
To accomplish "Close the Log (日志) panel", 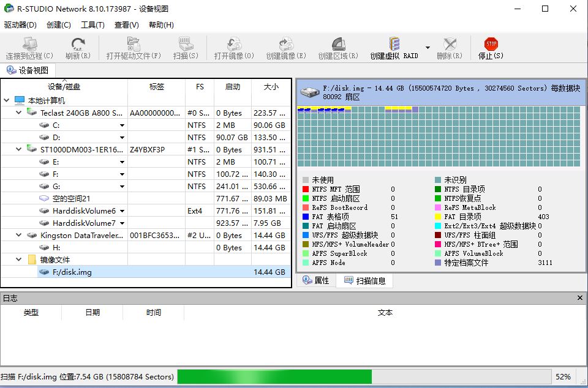I will click(580, 298).
